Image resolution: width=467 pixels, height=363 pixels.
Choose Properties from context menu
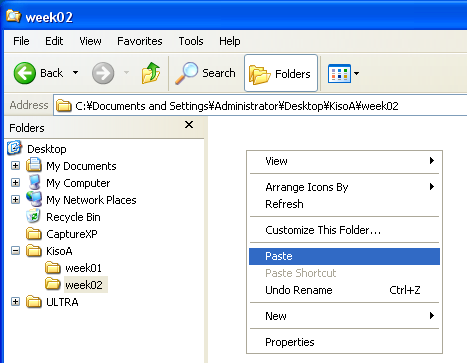344,342
